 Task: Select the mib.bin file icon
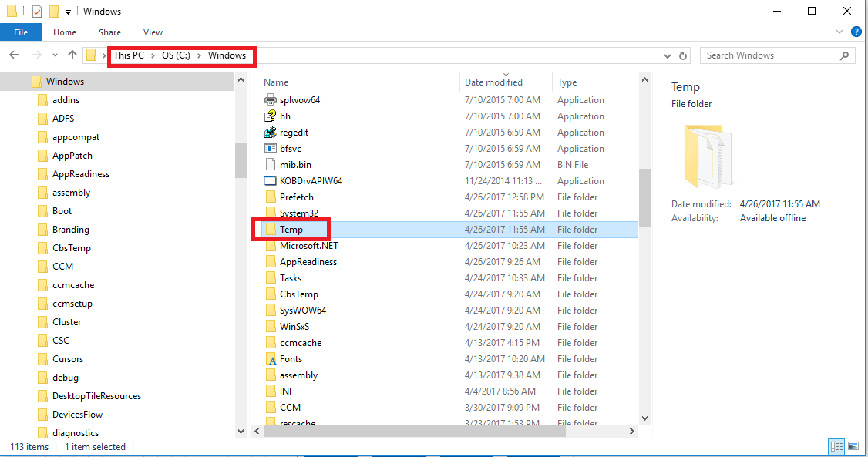tap(270, 164)
